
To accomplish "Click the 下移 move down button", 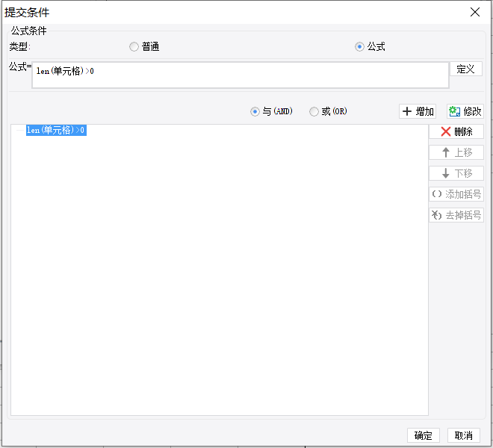I will [x=456, y=173].
